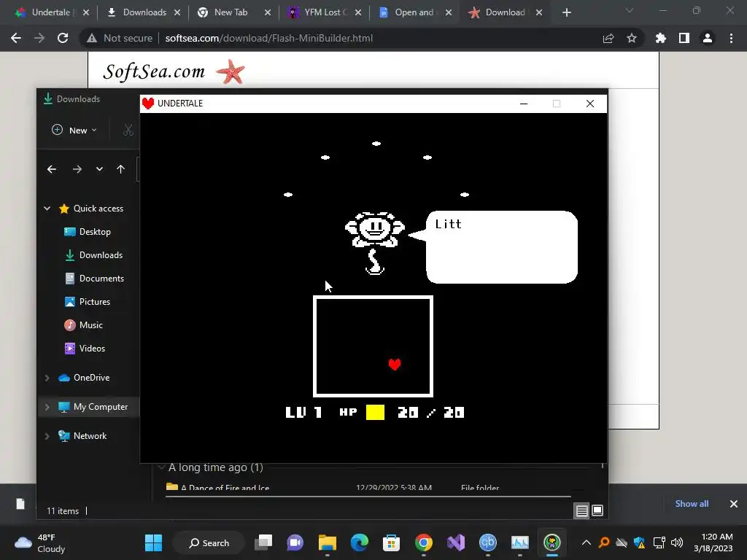Screen dimensions: 747x560
Task: Click Not secure warning indicator
Action: pos(120,38)
